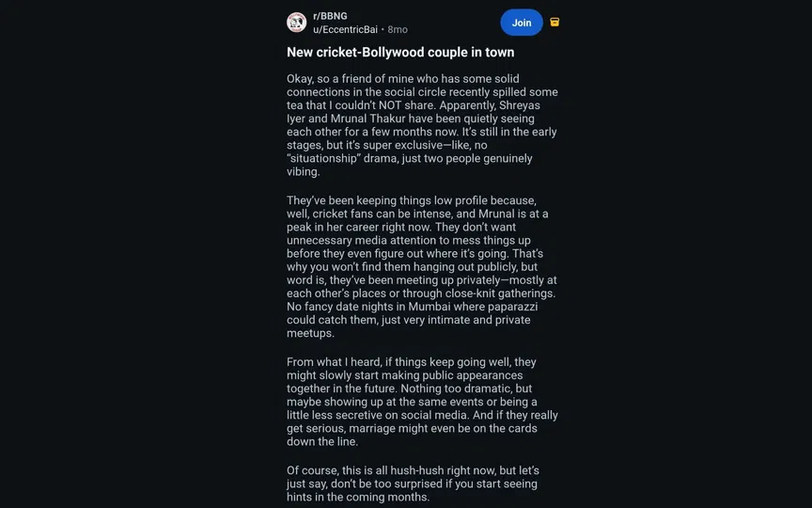Click the paragraph starting 'From what I heard'
Image resolution: width=812 pixels, height=508 pixels.
[x=422, y=402]
